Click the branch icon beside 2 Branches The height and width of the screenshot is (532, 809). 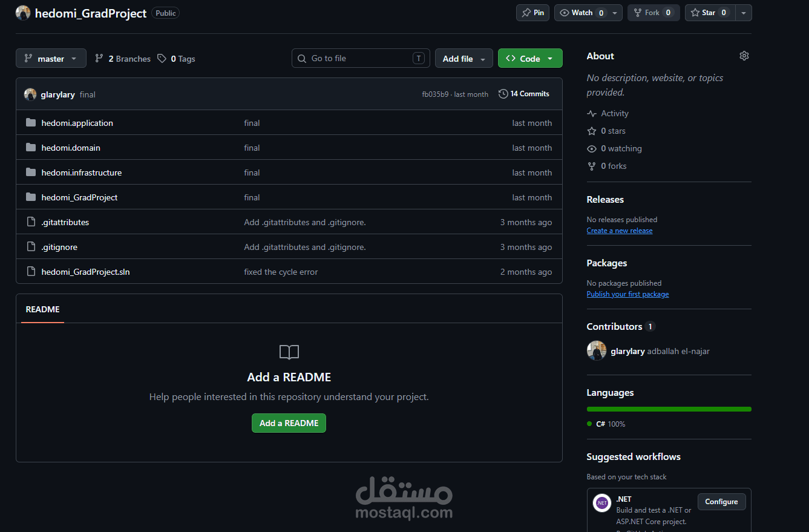click(99, 59)
